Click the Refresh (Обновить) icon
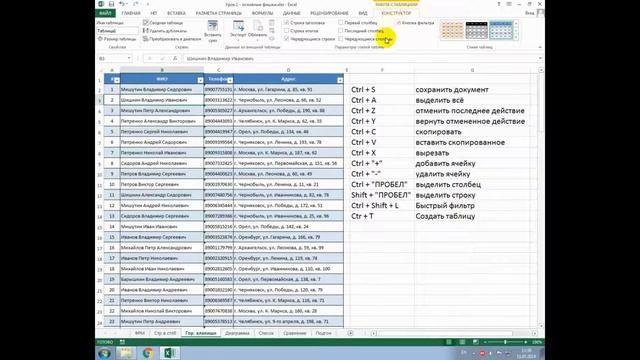 [x=258, y=26]
